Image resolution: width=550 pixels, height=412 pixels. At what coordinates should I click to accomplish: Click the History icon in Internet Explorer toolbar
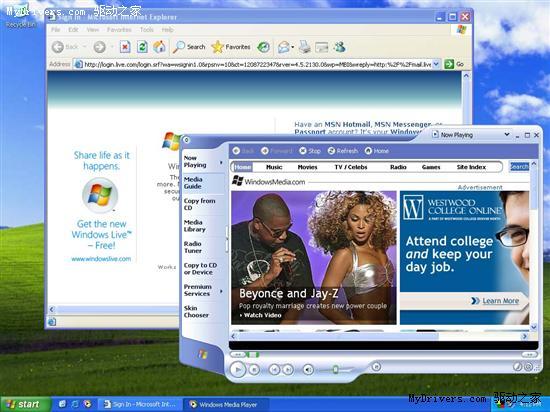point(263,47)
